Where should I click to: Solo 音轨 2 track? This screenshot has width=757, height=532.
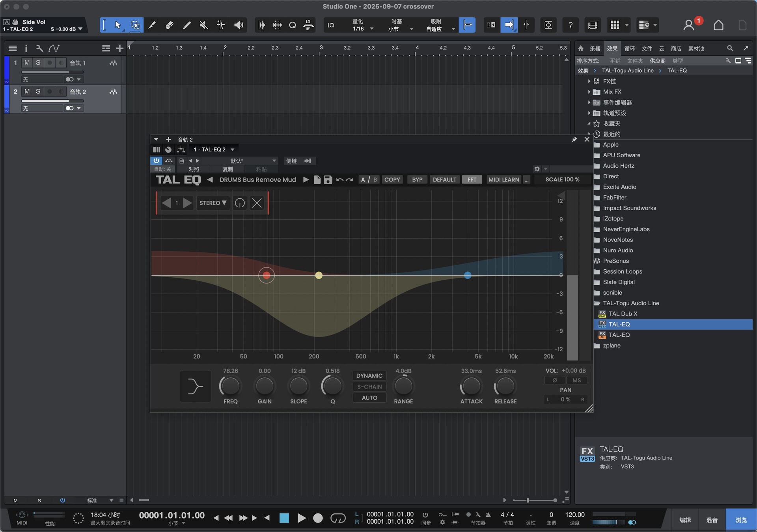tap(38, 91)
